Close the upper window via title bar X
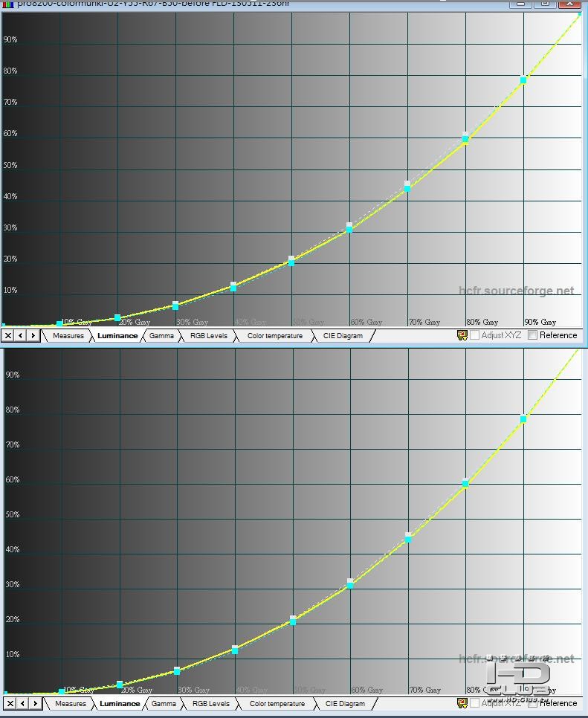The width and height of the screenshot is (588, 718). (570, 3)
